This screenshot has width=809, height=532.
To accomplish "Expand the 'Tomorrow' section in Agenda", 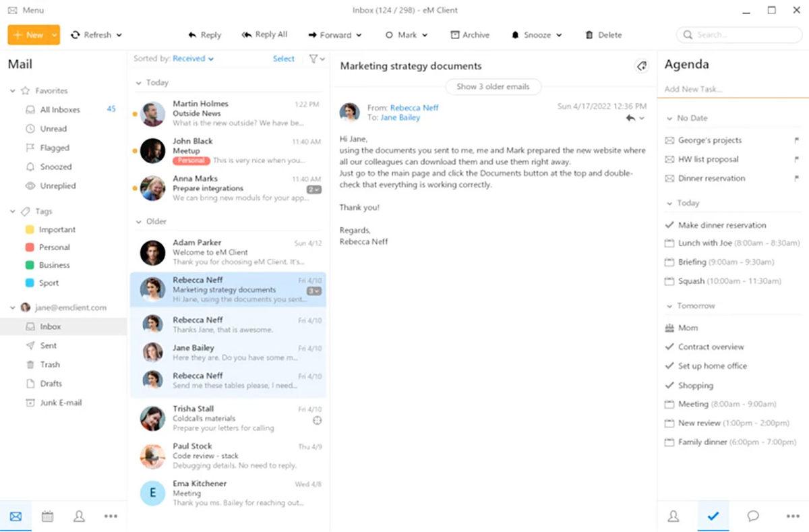I will point(669,305).
